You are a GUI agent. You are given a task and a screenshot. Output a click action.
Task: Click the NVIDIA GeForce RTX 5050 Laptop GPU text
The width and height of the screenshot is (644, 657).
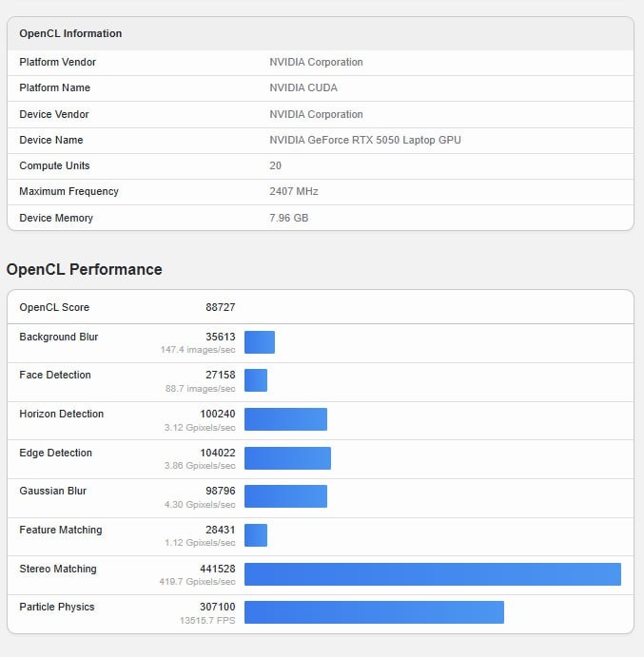pyautogui.click(x=365, y=140)
